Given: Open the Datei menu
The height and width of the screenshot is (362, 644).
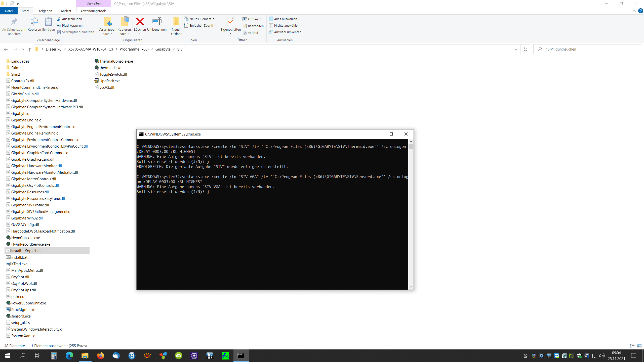Looking at the screenshot, I should [9, 11].
